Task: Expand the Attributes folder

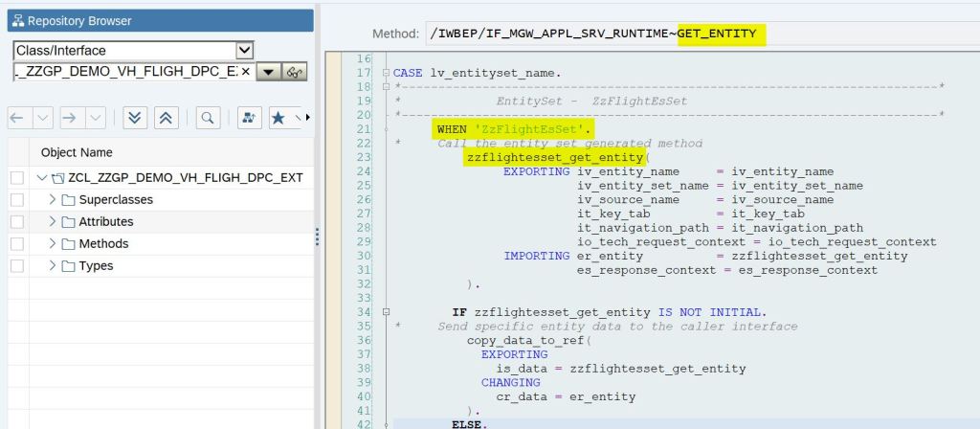Action: [53, 221]
